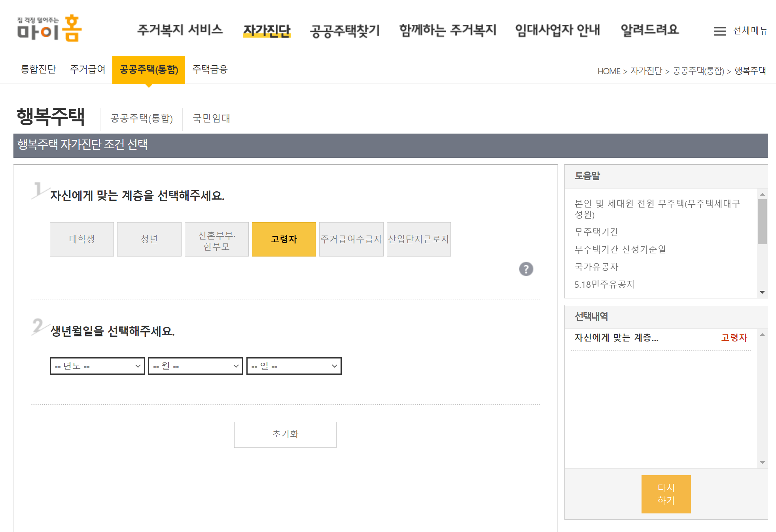Select the 주거급여수급자 category option
Image resolution: width=776 pixels, height=532 pixels.
[x=351, y=239]
